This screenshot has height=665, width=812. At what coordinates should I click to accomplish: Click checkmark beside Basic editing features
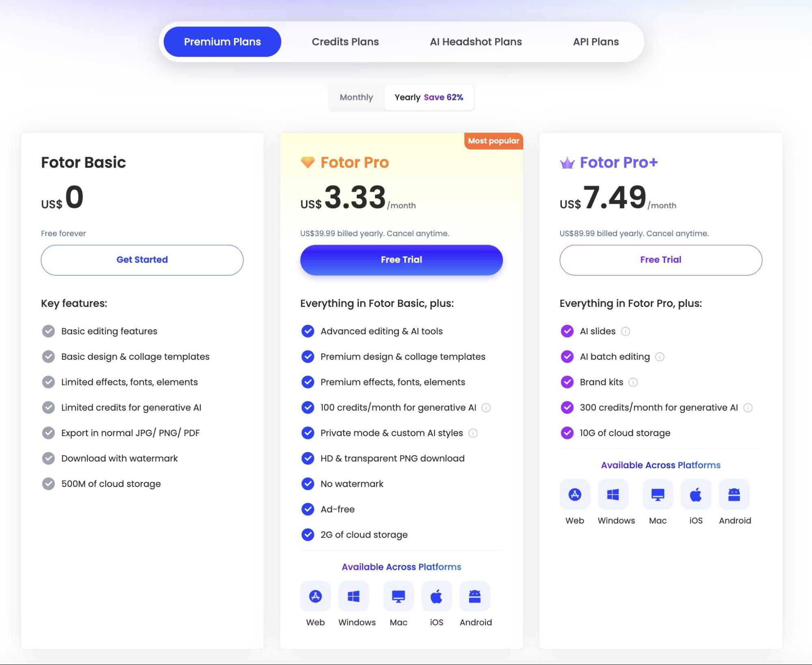(48, 331)
